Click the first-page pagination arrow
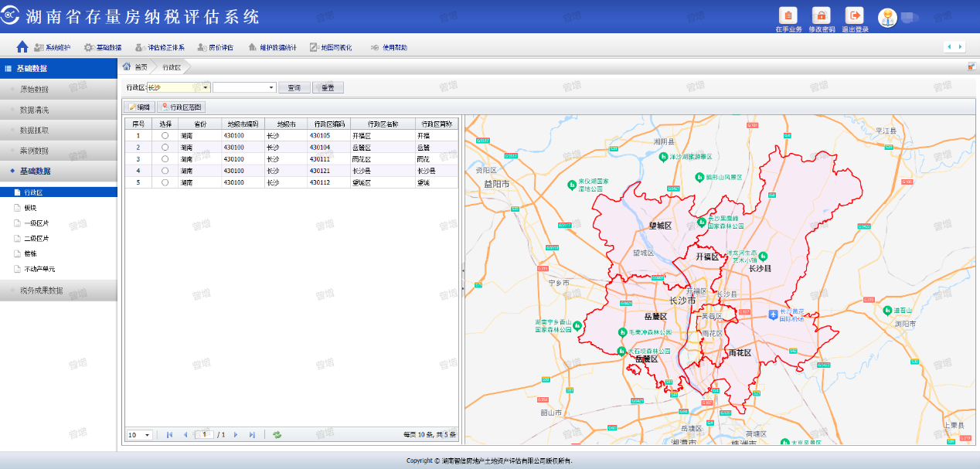Image resolution: width=980 pixels, height=469 pixels. 169,435
